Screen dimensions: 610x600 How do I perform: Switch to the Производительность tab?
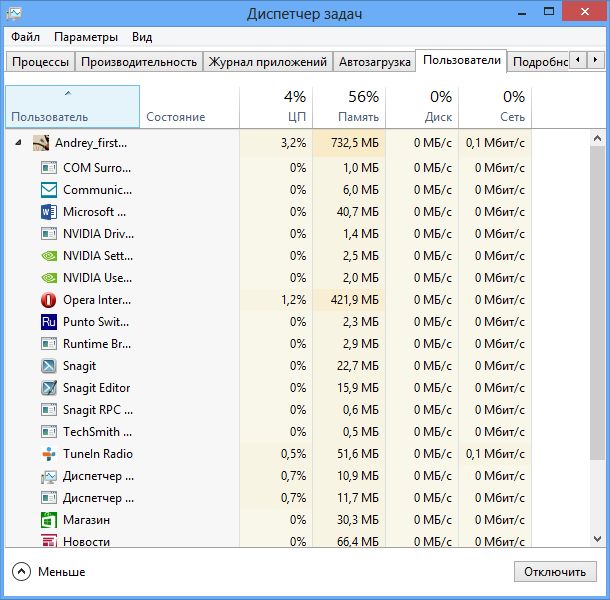pos(139,62)
